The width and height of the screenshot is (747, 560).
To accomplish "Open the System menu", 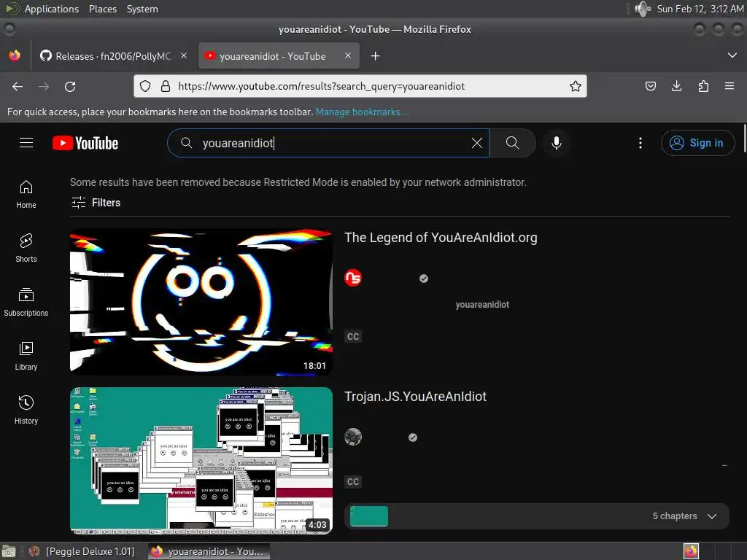I will (x=142, y=9).
